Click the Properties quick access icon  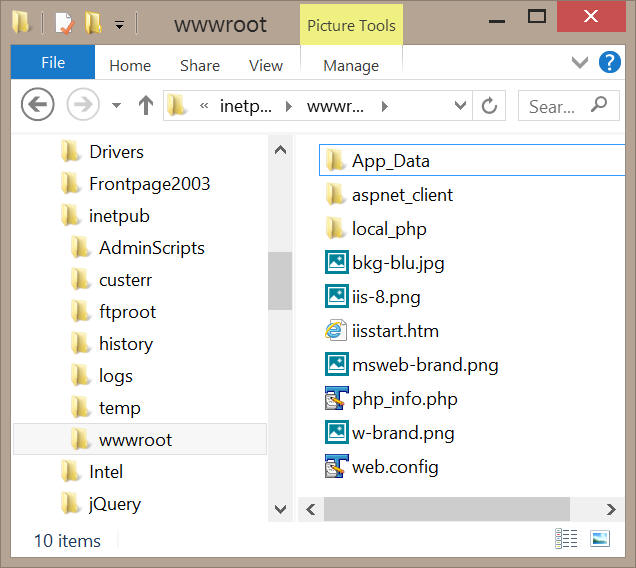[64, 23]
